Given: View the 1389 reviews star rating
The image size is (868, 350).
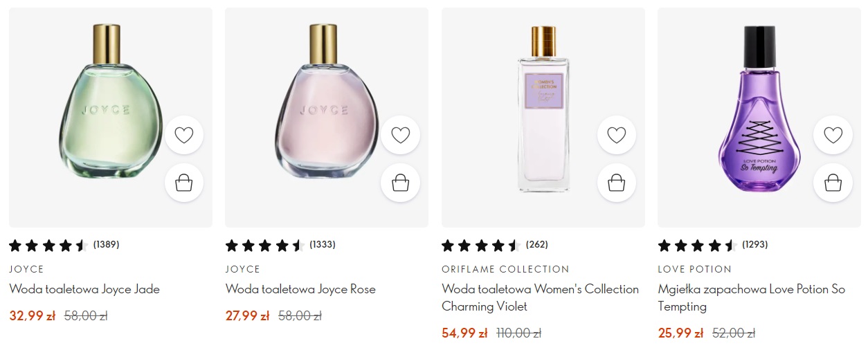Looking at the screenshot, I should tap(64, 245).
